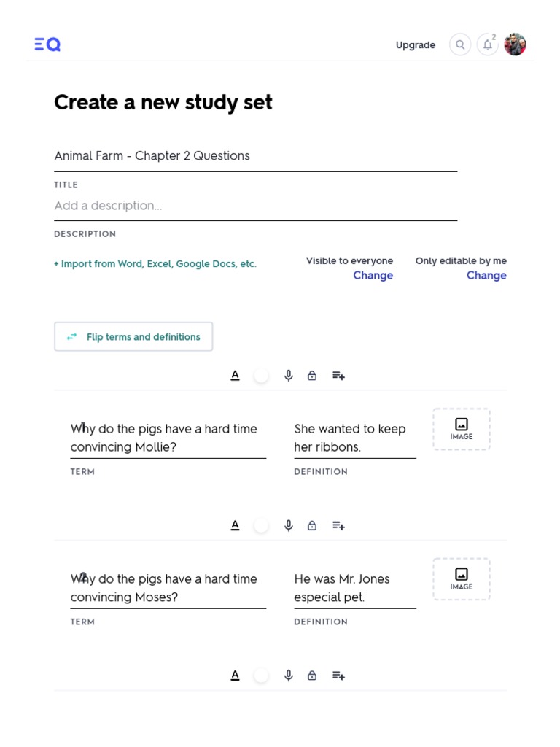Toggle the lock icon above the Moses card
The height and width of the screenshot is (747, 560).
312,525
